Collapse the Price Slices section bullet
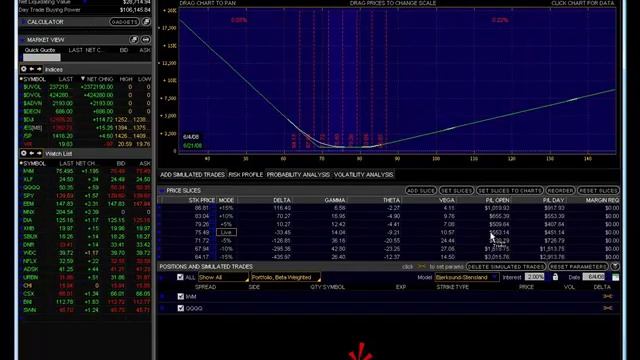The height and width of the screenshot is (360, 640). pos(162,191)
